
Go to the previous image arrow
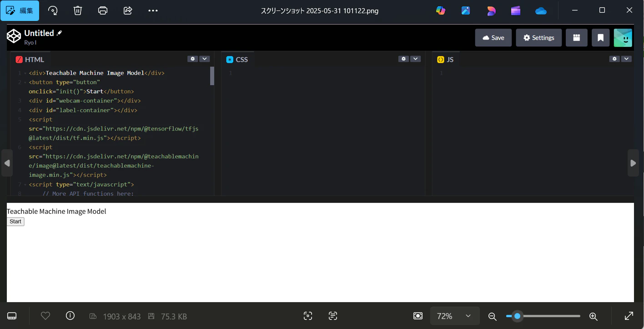click(x=7, y=163)
